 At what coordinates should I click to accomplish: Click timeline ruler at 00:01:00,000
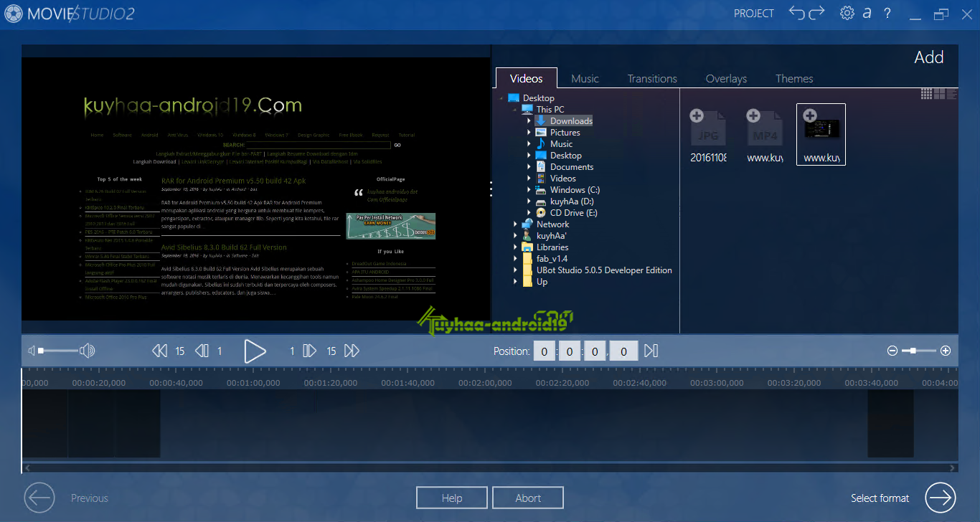click(253, 383)
